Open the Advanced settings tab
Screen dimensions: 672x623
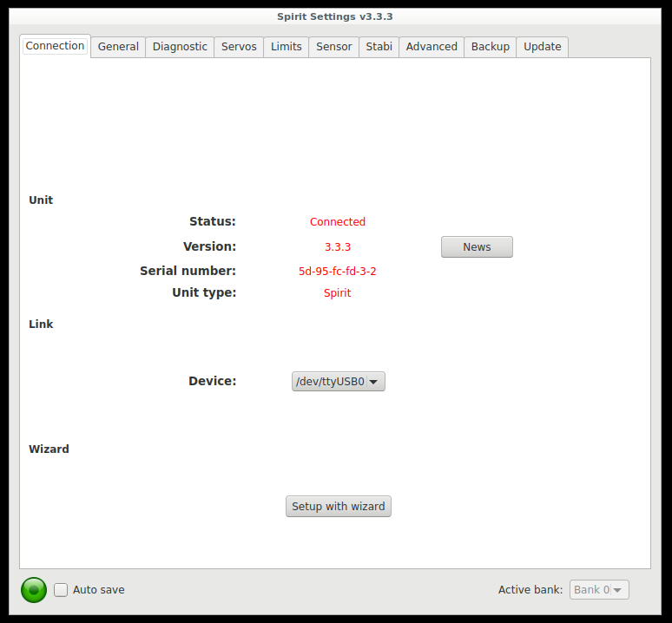tap(432, 47)
